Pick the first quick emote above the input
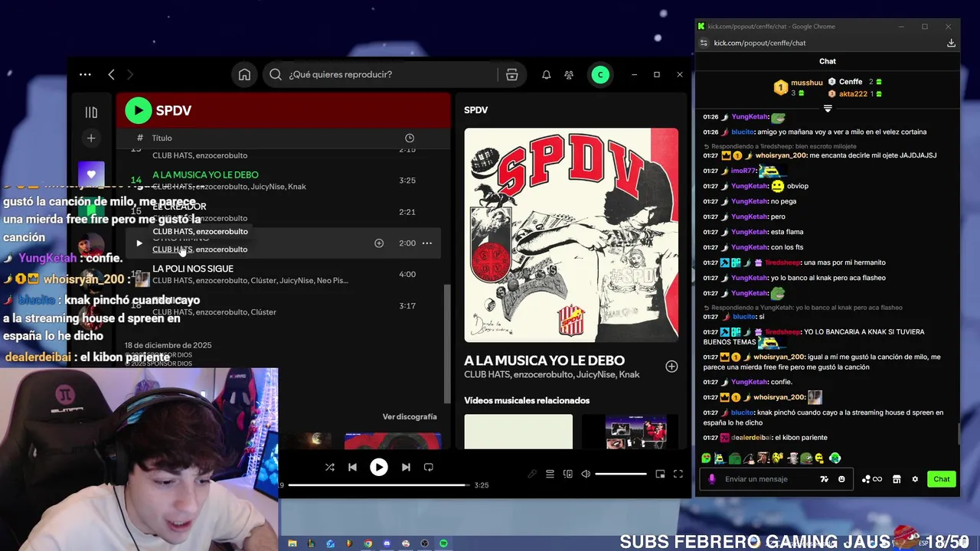The width and height of the screenshot is (980, 551). point(706,458)
